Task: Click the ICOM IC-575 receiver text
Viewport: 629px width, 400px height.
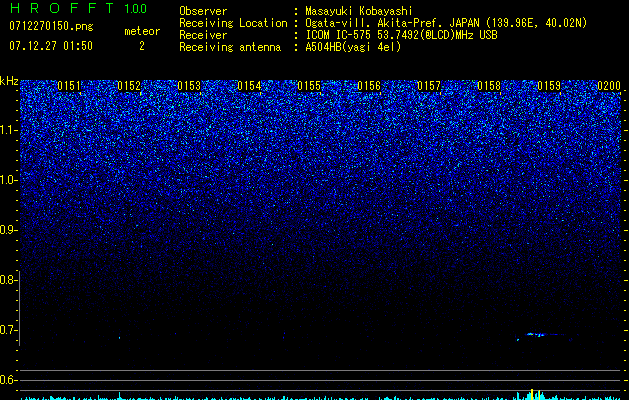Action: pyautogui.click(x=401, y=35)
